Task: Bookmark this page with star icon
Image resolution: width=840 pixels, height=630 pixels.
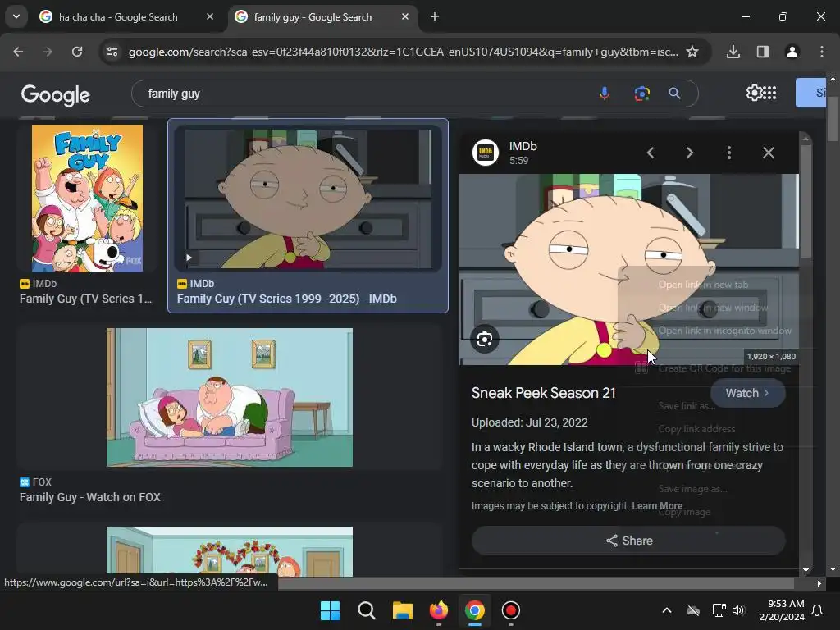Action: (692, 52)
